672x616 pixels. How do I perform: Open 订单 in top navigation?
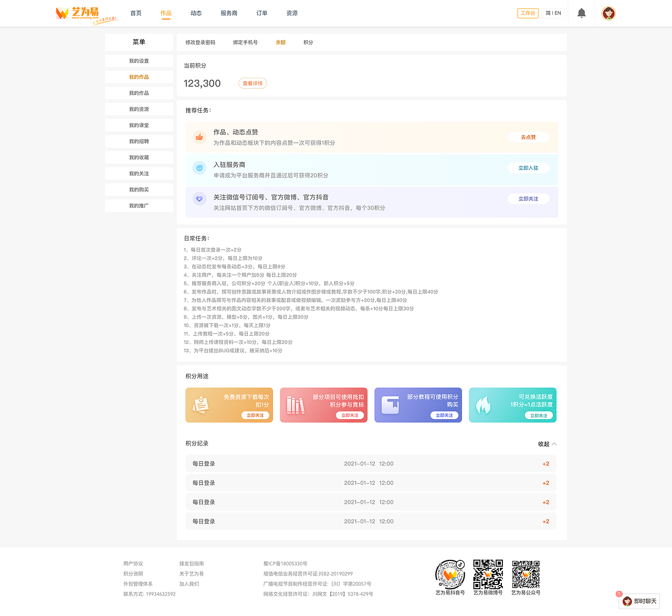coord(262,13)
